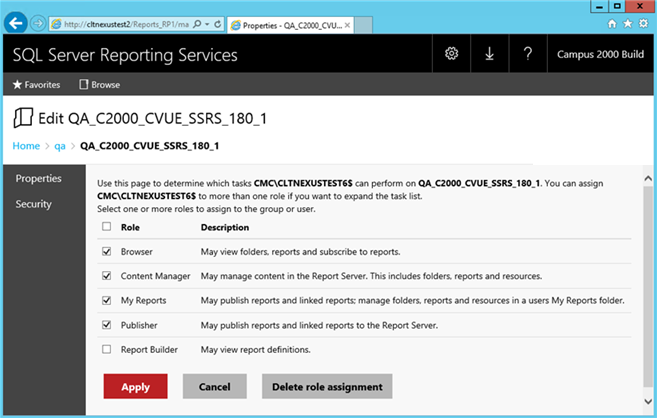Image resolution: width=657 pixels, height=418 pixels.
Task: Click 'May view report definitions.' text
Action: [x=256, y=350]
